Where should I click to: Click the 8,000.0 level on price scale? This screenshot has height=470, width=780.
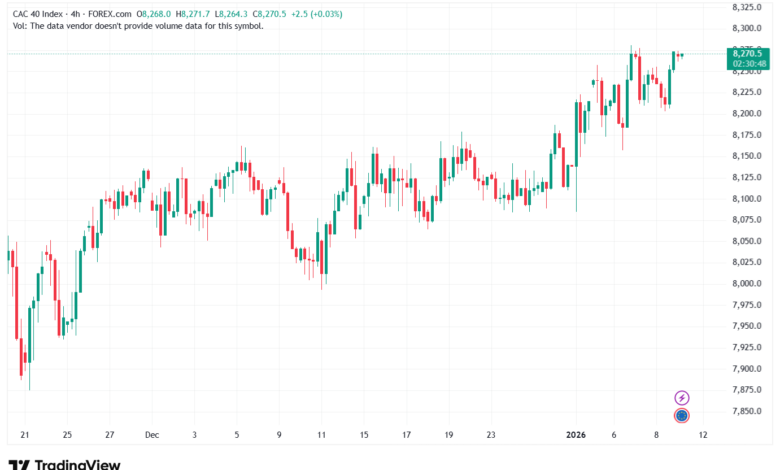click(746, 283)
